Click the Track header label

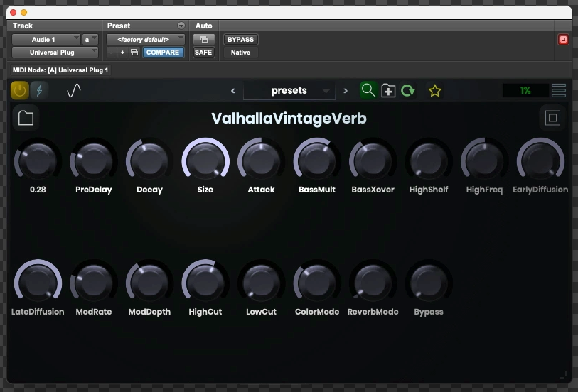click(23, 26)
